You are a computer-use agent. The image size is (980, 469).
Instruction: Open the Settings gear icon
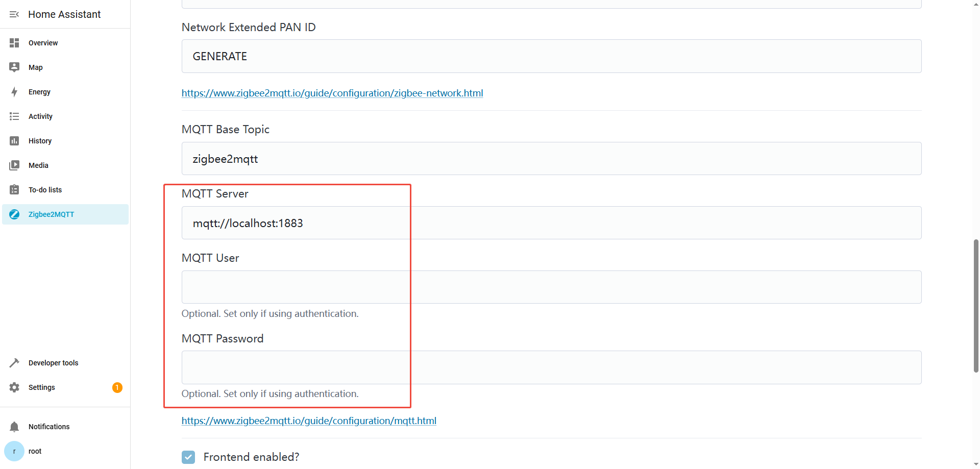(14, 387)
